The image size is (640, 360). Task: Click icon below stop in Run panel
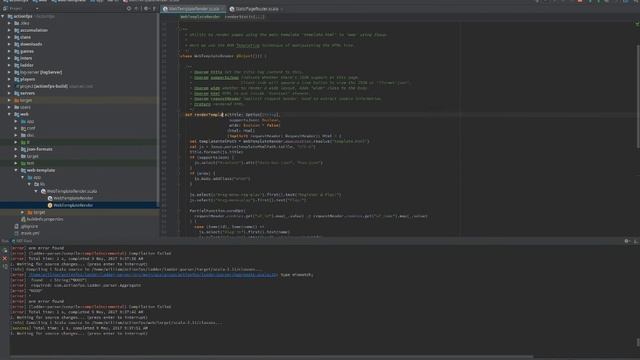[5, 267]
